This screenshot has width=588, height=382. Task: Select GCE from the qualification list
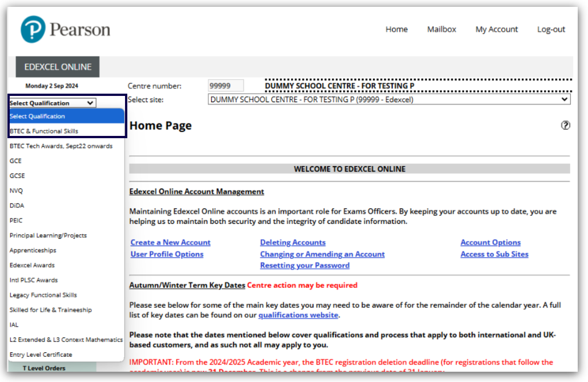pos(67,161)
